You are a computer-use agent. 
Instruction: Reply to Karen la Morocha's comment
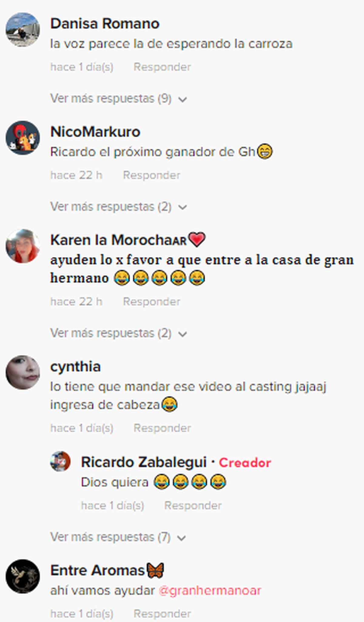click(151, 302)
